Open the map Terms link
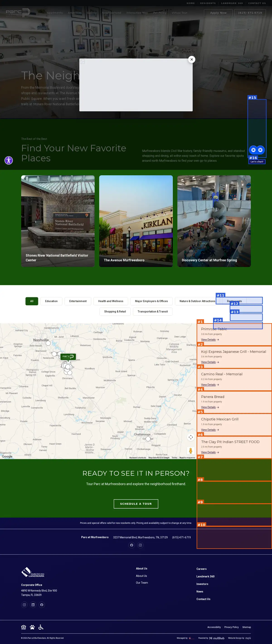 pyautogui.click(x=174, y=457)
